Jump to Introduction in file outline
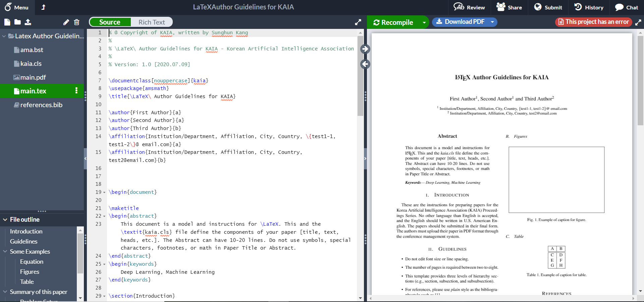This screenshot has height=302, width=644. [x=26, y=231]
